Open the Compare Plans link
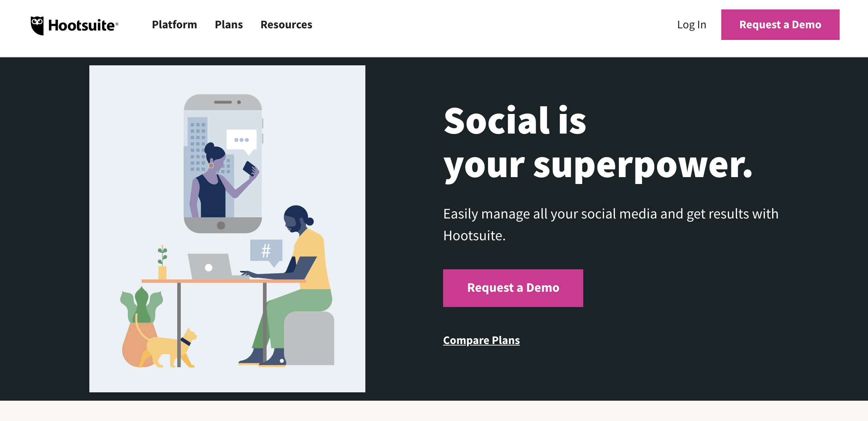868x421 pixels. coord(481,340)
